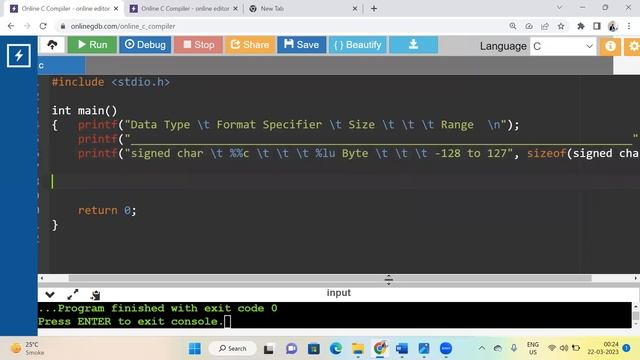Save the current project
Screen dimensions: 640x360
pos(302,44)
